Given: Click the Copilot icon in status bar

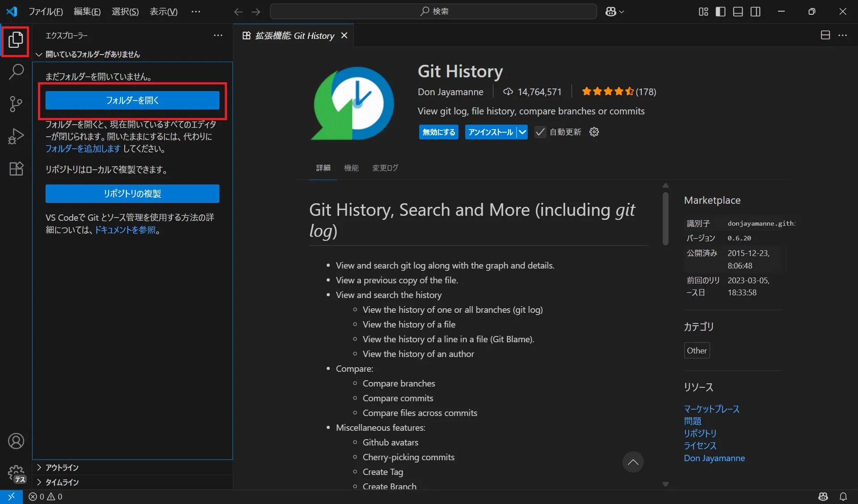Looking at the screenshot, I should pos(823,496).
